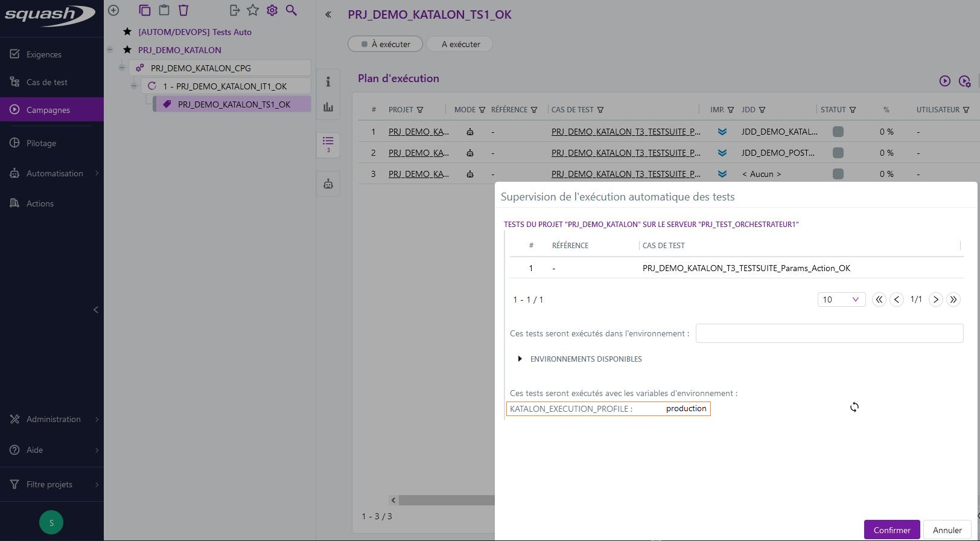The height and width of the screenshot is (541, 980).
Task: Open the automation robot panel icon
Action: click(328, 184)
